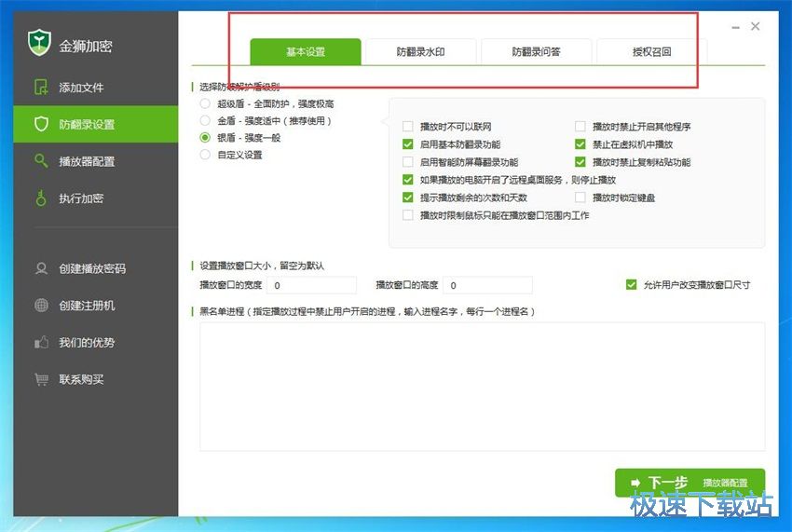Click the 播放窗口的宽度 input field
The image size is (792, 532).
311,285
